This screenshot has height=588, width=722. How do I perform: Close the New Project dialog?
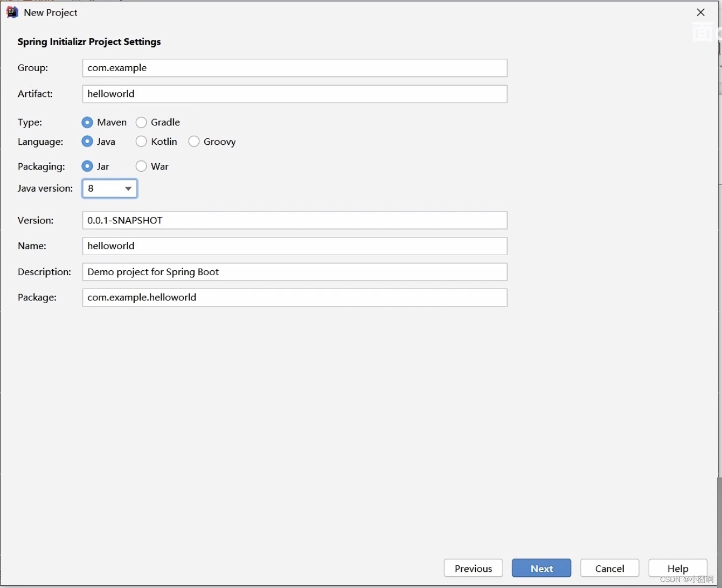700,12
